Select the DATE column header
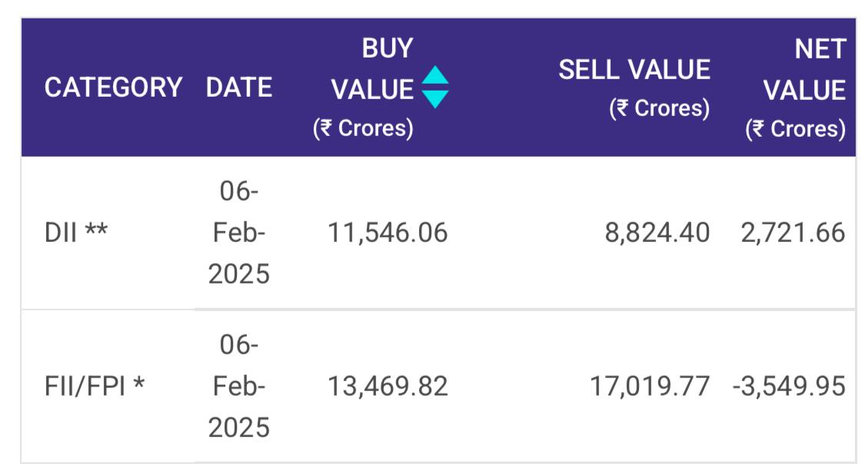 tap(239, 88)
